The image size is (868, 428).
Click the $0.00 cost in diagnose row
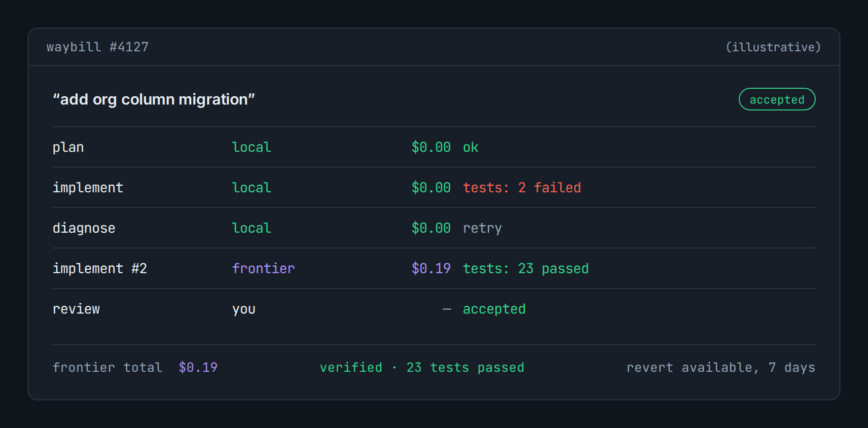pyautogui.click(x=431, y=228)
